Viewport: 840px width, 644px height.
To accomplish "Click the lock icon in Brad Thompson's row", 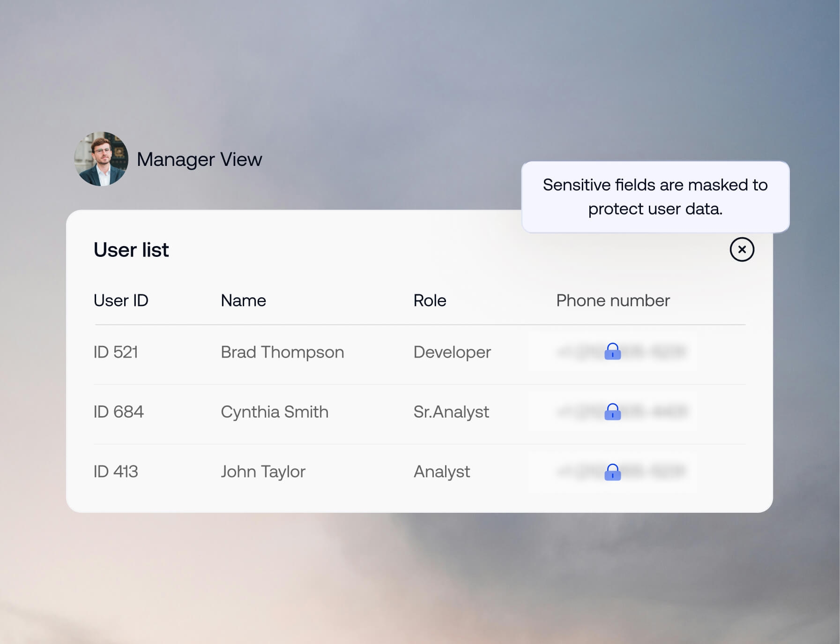I will tap(612, 351).
